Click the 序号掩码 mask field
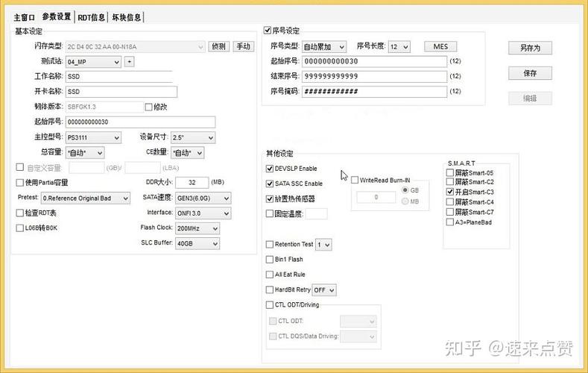Image resolution: width=588 pixels, height=373 pixels. pos(375,91)
